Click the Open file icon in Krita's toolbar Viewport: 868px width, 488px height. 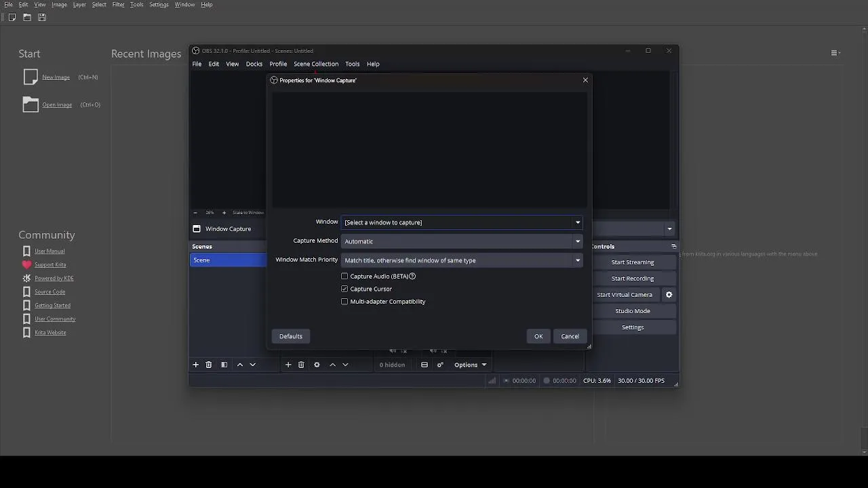coord(27,18)
